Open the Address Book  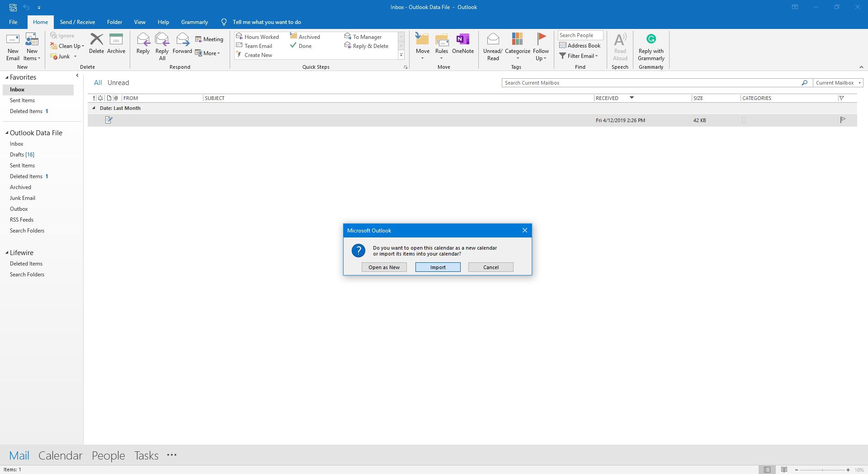(580, 45)
